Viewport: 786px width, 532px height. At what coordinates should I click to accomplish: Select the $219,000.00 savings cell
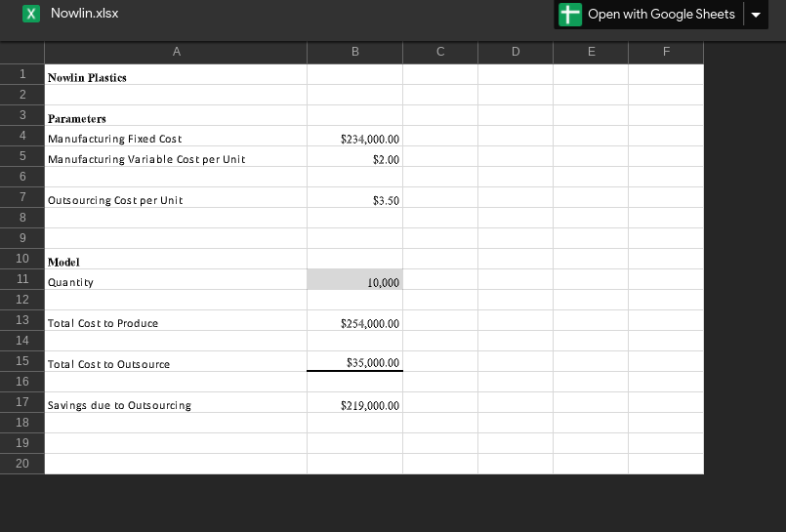(354, 403)
